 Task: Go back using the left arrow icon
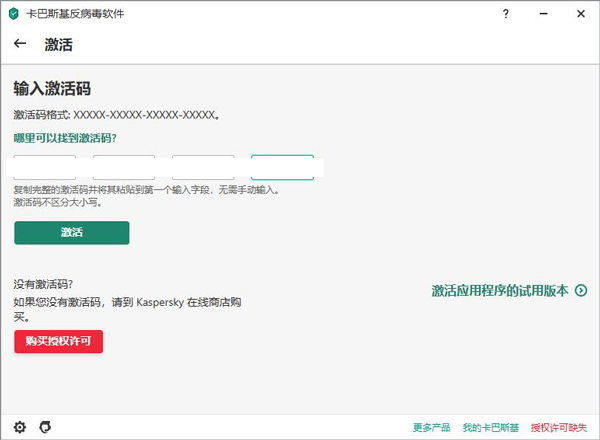click(x=20, y=44)
